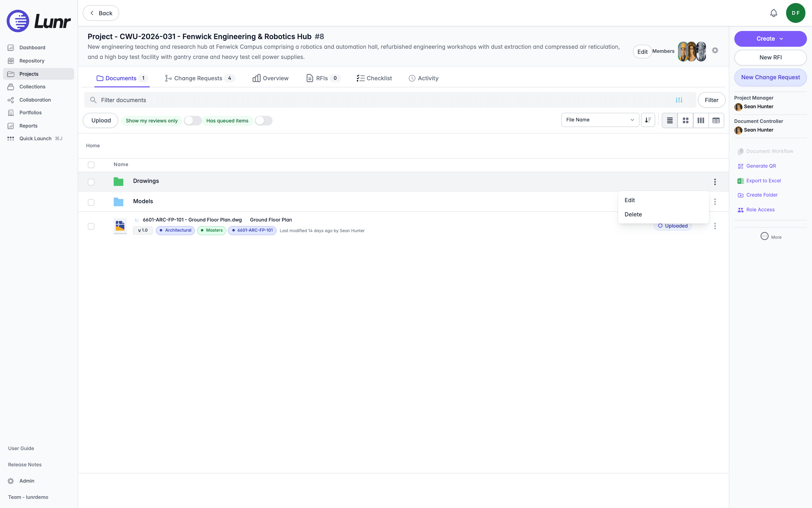Click the Lunr logo

pyautogui.click(x=39, y=21)
